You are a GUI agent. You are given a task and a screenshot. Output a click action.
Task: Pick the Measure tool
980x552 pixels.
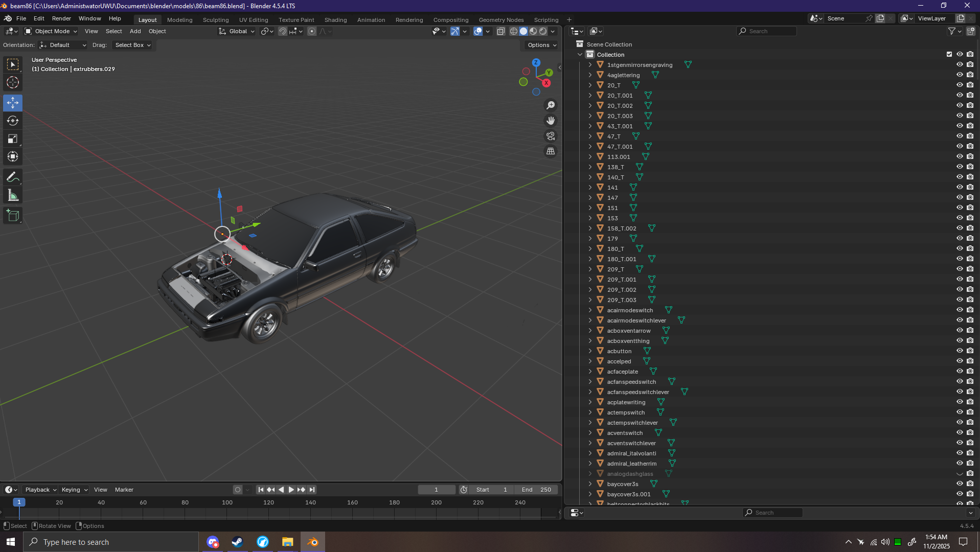pos(13,196)
